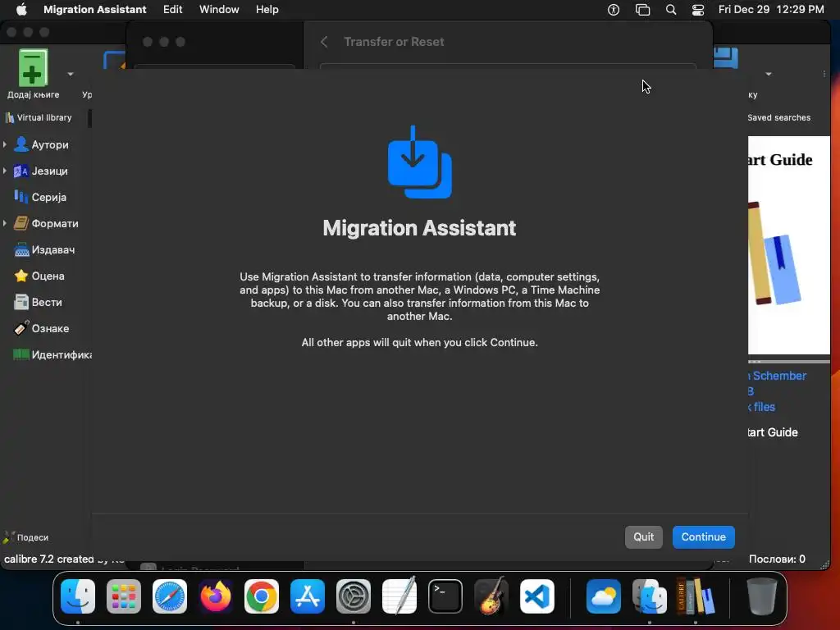Open the Edit menu
840x630 pixels.
[172, 9]
